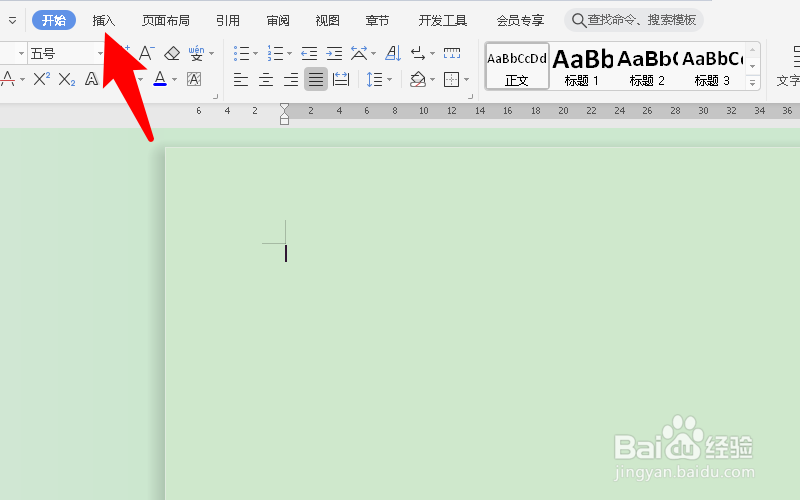Viewport: 800px width, 500px height.
Task: Open the font size 五号 dropdown arrow
Action: coord(100,53)
